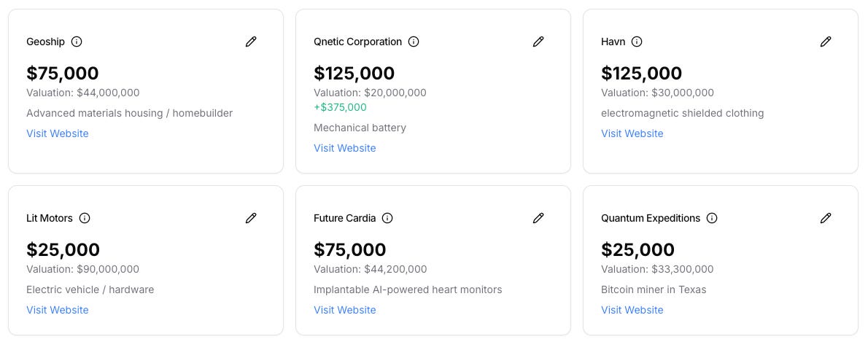Click the edit pencil on Geoship card
The height and width of the screenshot is (342, 868).
[251, 42]
